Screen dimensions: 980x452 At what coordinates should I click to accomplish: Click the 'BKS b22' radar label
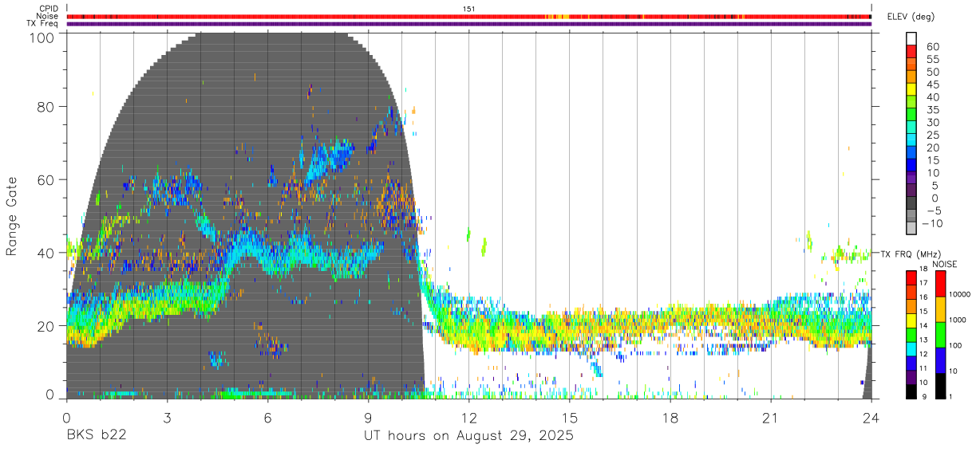(96, 436)
